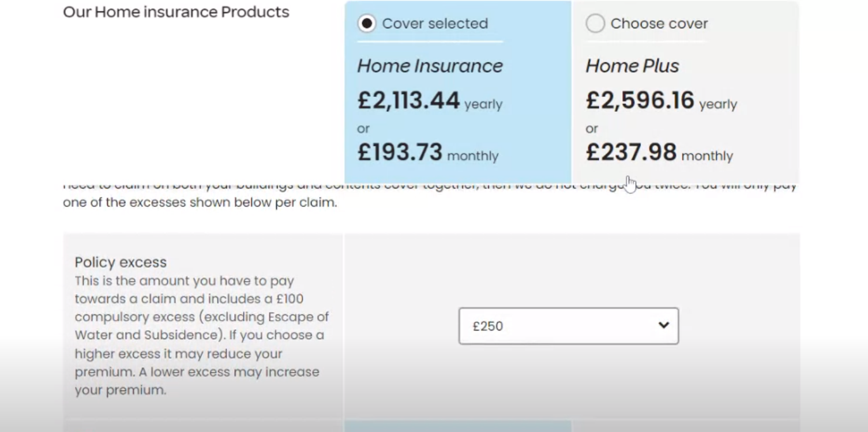Click the 'Home Insurance' product title
Viewport: 868px width, 432px height.
[x=430, y=66]
